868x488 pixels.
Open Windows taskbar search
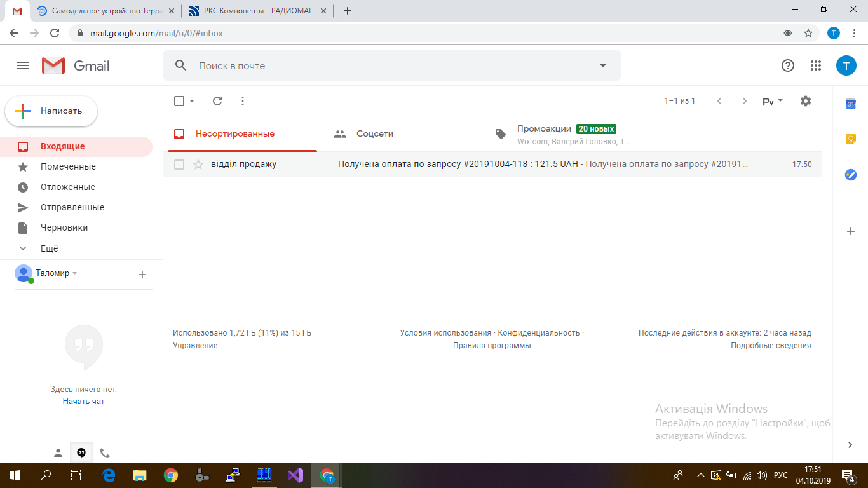pos(46,475)
